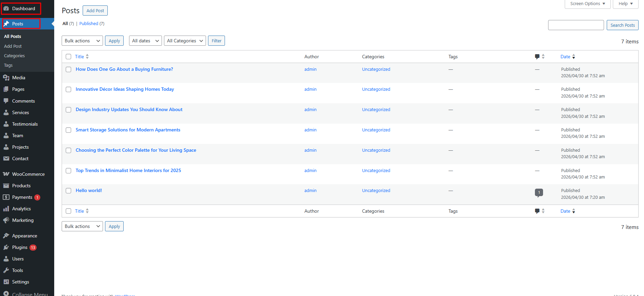Click the Appearance paintbrush icon

tap(6, 236)
